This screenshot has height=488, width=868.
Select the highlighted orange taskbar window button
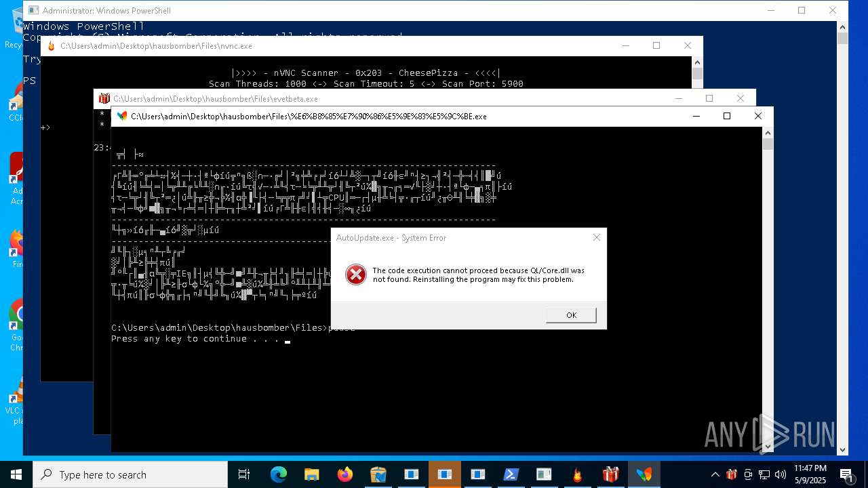(444, 474)
